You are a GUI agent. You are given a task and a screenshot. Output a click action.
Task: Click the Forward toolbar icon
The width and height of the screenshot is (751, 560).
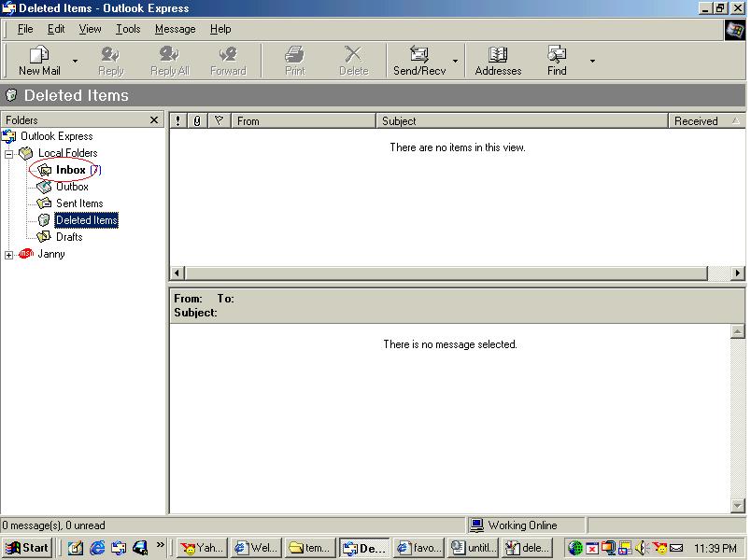tap(227, 55)
